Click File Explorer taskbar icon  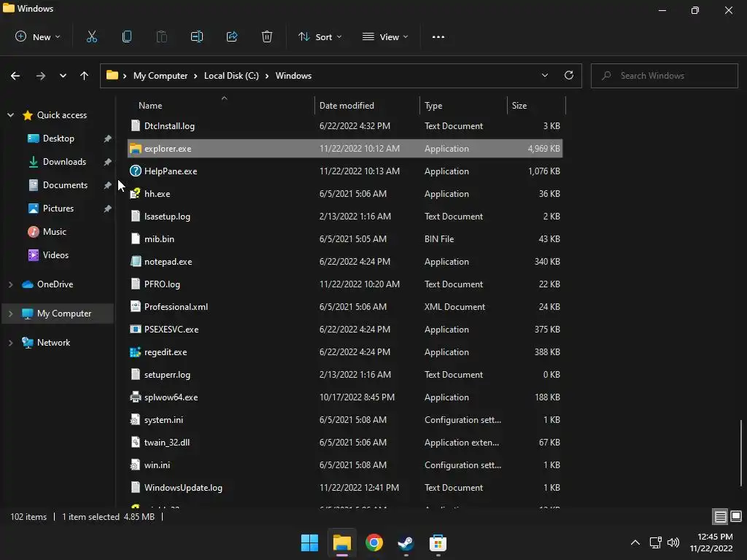tap(342, 542)
